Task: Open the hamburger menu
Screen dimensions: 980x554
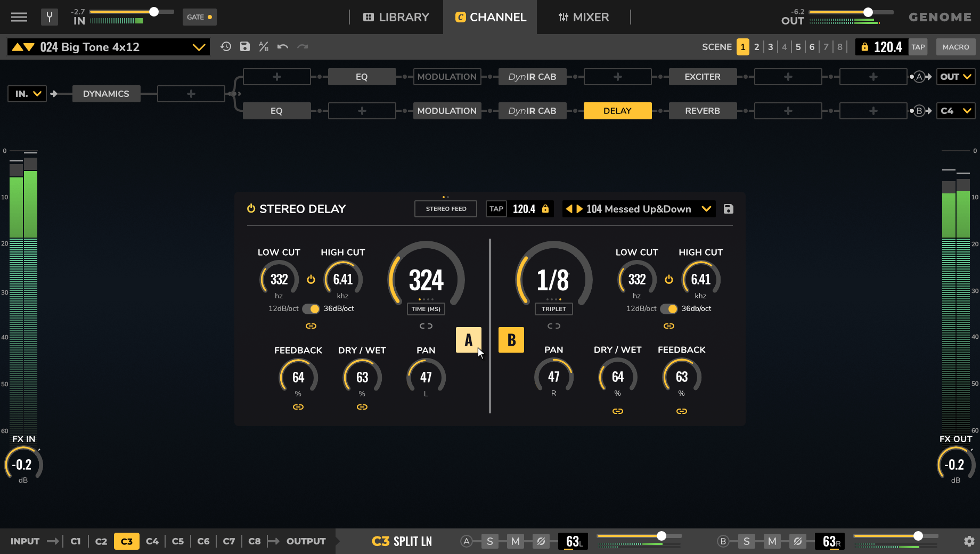Action: tap(19, 17)
